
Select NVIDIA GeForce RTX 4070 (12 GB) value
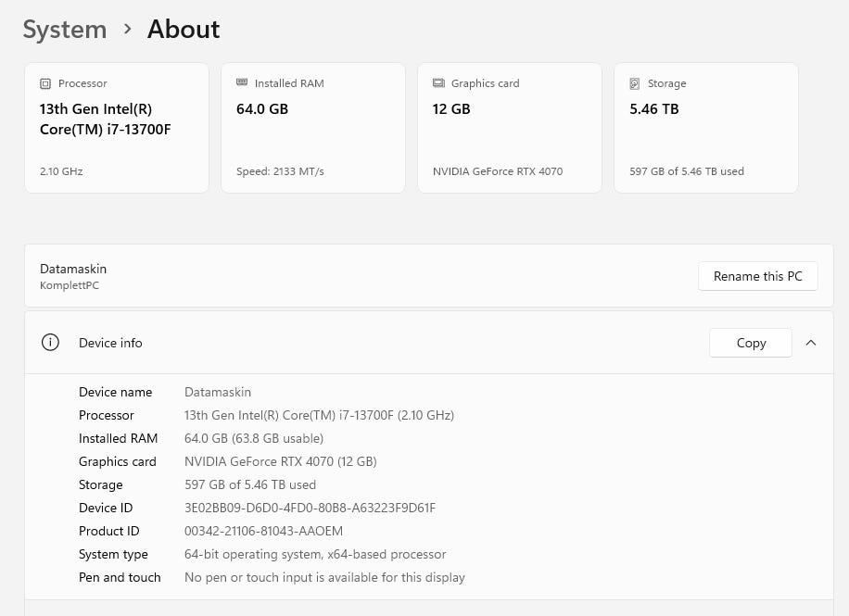click(x=281, y=461)
